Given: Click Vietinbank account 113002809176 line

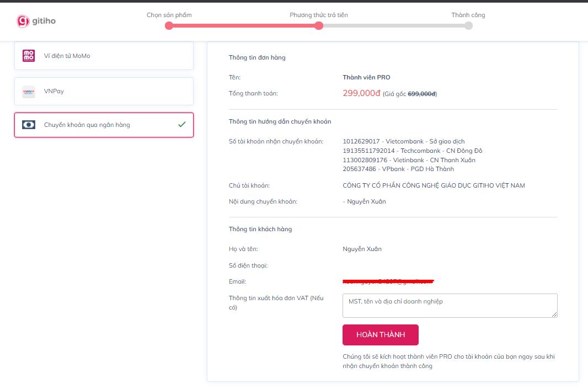Looking at the screenshot, I should pyautogui.click(x=409, y=160).
